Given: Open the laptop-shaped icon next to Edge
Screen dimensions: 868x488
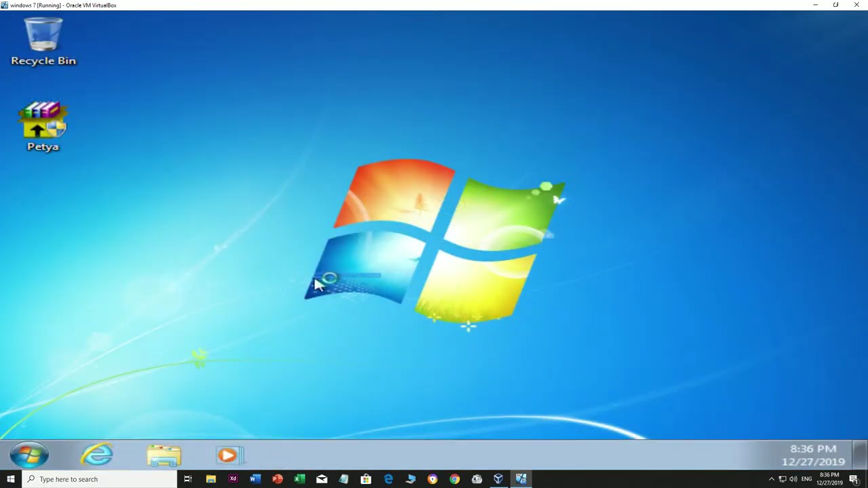Looking at the screenshot, I should coord(410,479).
